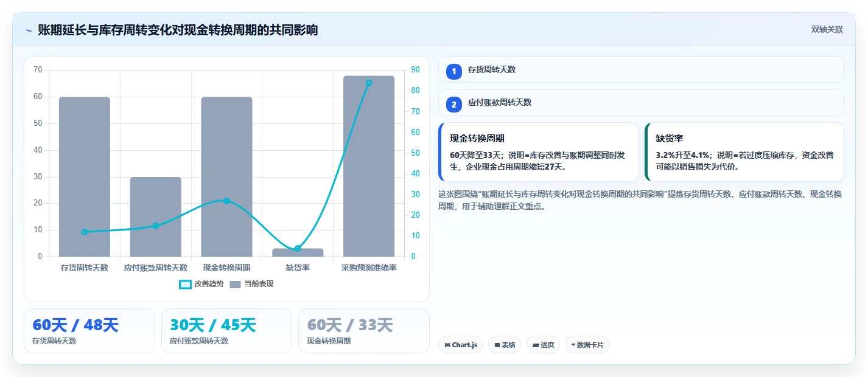This screenshot has height=377, width=868.
Task: Select the numbered badge 2 for 应付账款周转天数
Action: tap(454, 105)
